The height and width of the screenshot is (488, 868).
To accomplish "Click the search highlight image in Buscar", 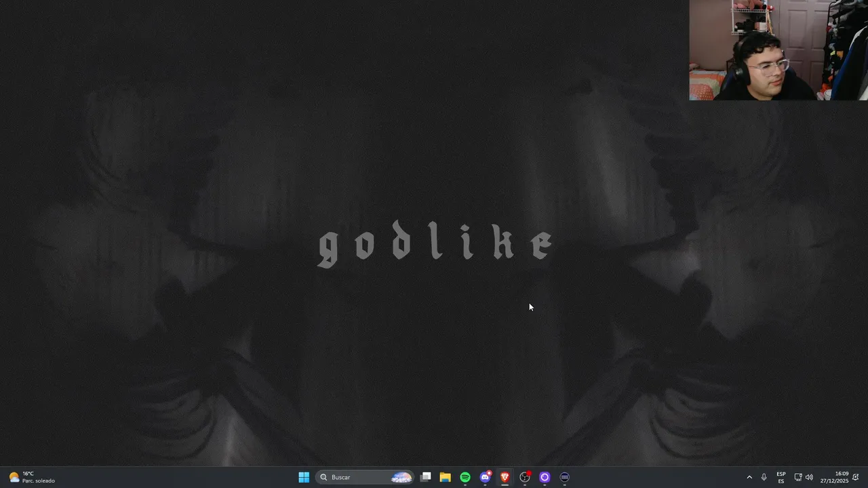I will [x=401, y=477].
